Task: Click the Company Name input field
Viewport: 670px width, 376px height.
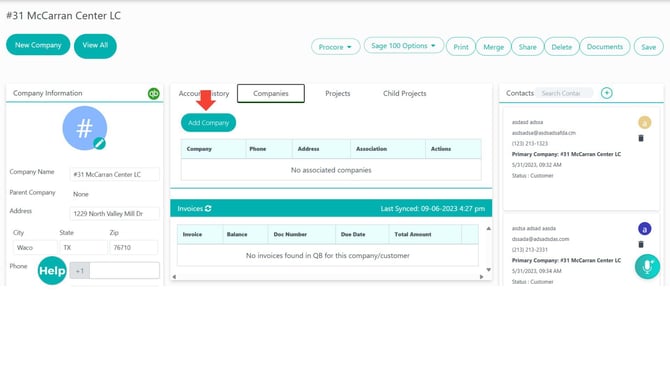Action: click(x=115, y=174)
